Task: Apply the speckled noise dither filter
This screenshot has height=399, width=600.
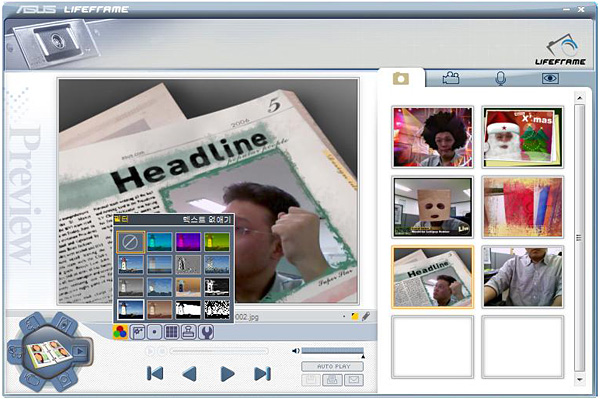Action: tap(217, 309)
